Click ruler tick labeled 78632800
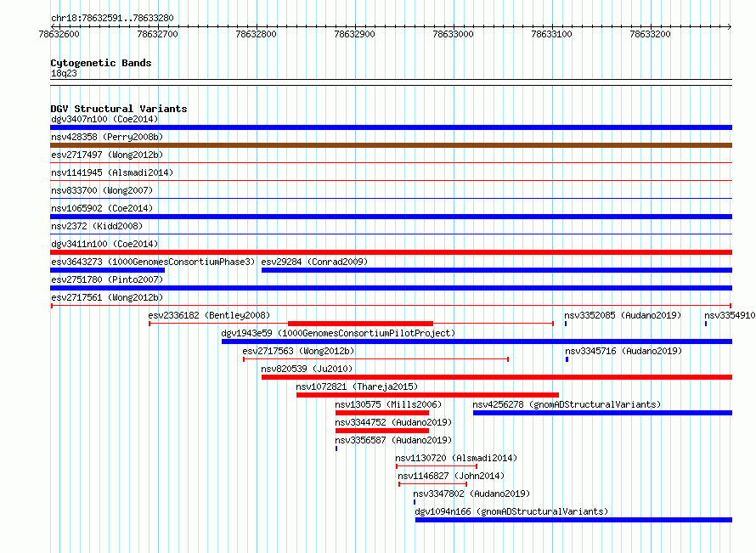Viewport: 756px width, 553px height. coord(256,34)
